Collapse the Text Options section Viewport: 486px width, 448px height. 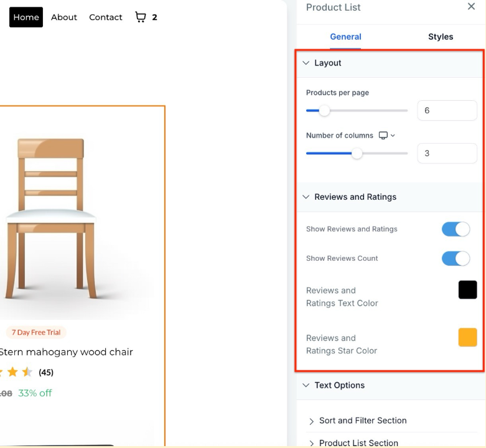(306, 385)
